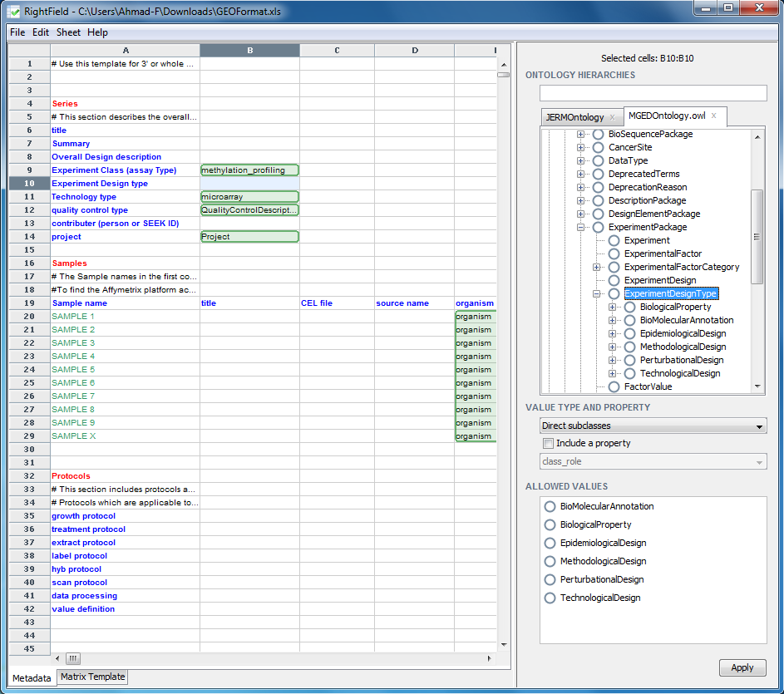
Task: Close the JERMOntology tab with its X
Action: (613, 117)
